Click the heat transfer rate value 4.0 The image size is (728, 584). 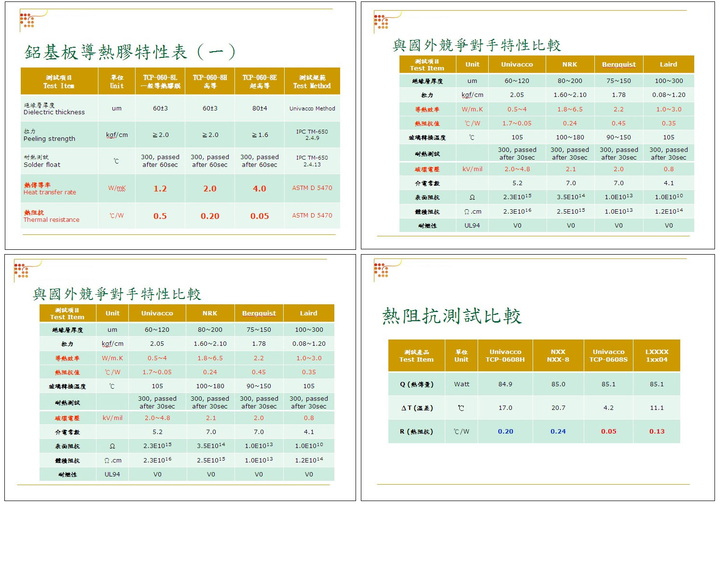coord(260,189)
